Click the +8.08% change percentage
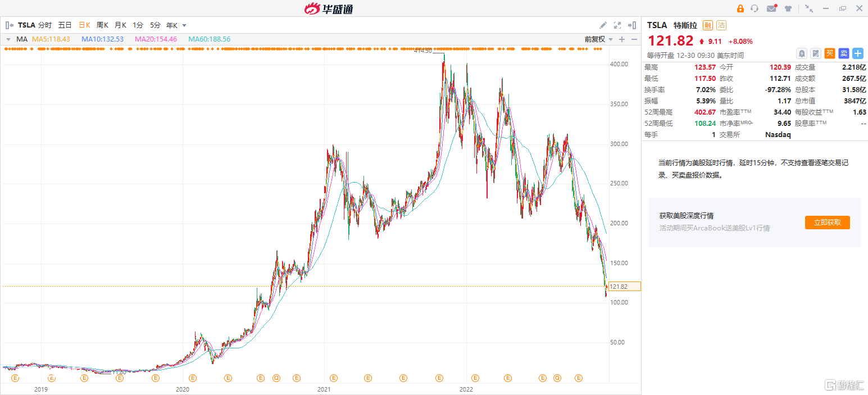 click(740, 41)
